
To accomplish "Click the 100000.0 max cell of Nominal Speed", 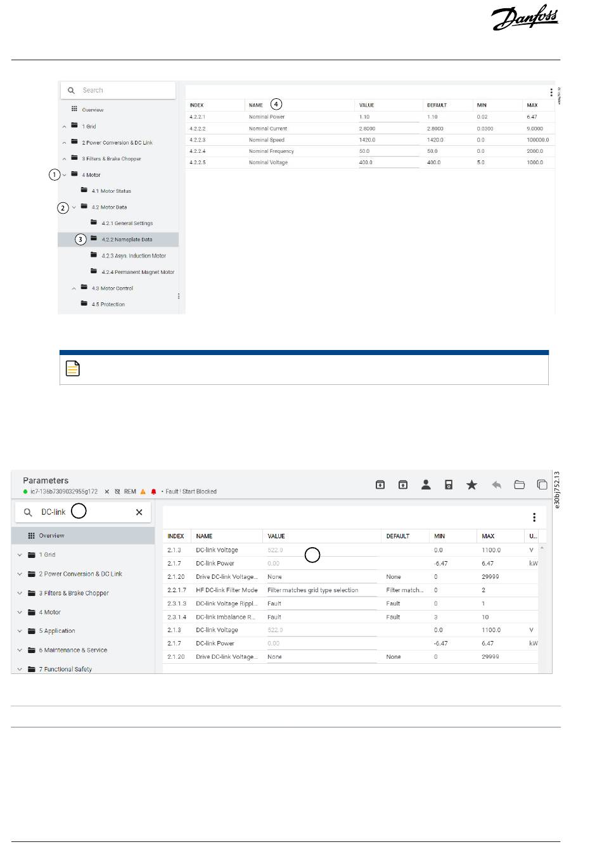I will click(538, 140).
